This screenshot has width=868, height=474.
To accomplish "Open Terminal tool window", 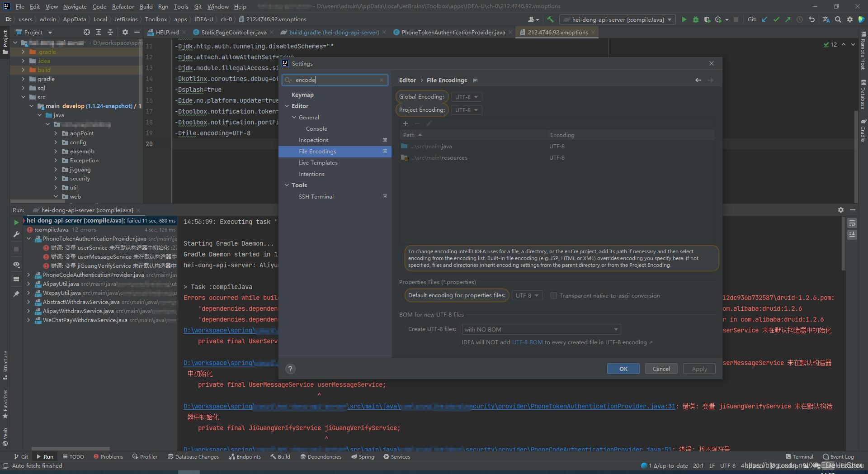I will [799, 457].
